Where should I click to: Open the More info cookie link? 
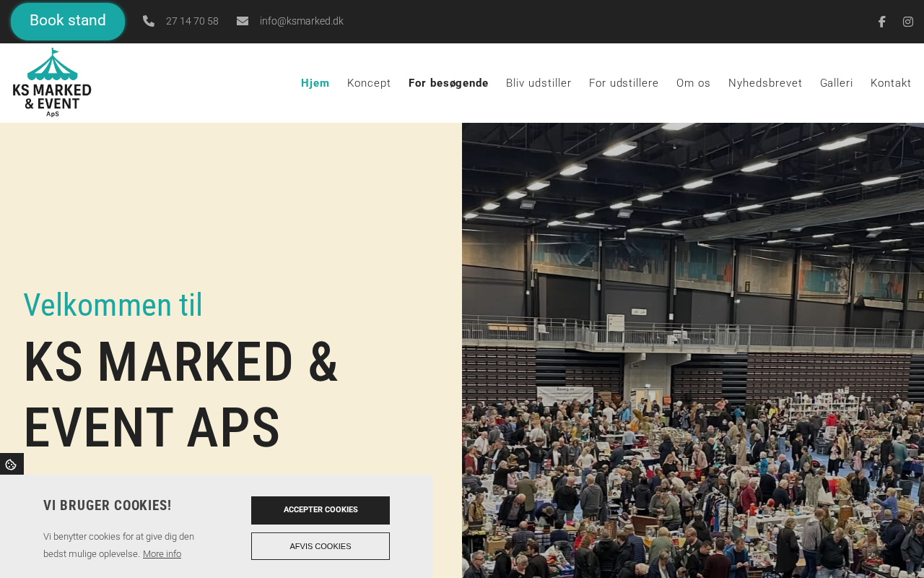coord(162,554)
